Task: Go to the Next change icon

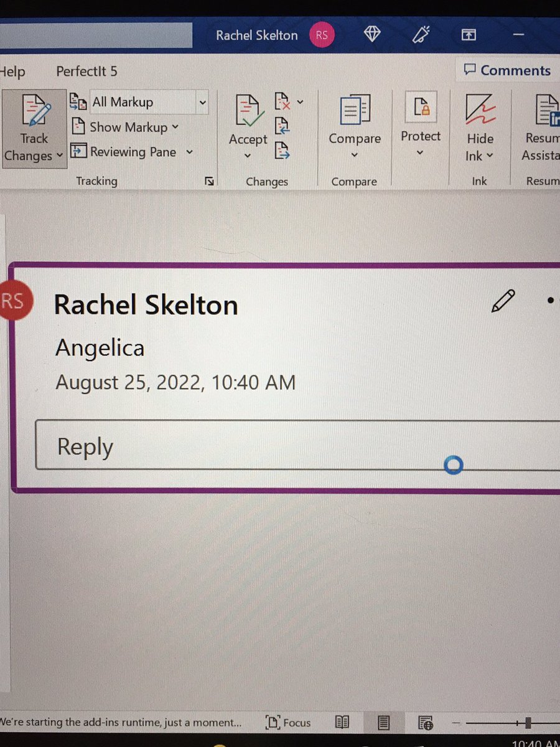Action: coord(282,150)
